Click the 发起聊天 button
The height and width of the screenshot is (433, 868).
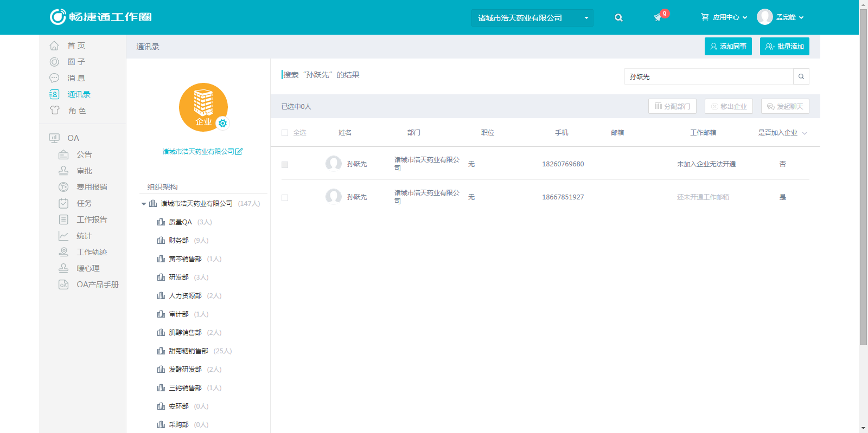[785, 106]
